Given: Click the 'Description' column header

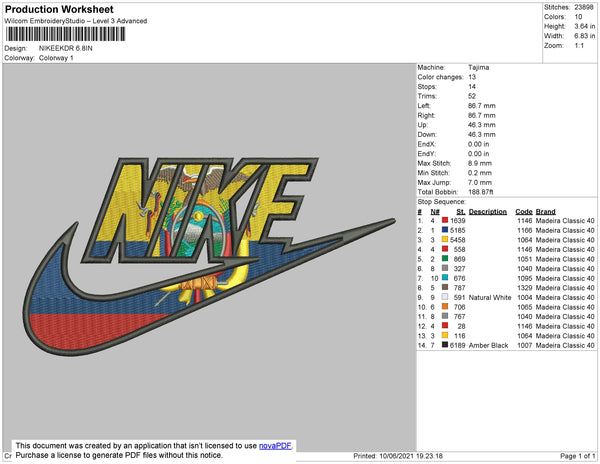Looking at the screenshot, I should 488,212.
